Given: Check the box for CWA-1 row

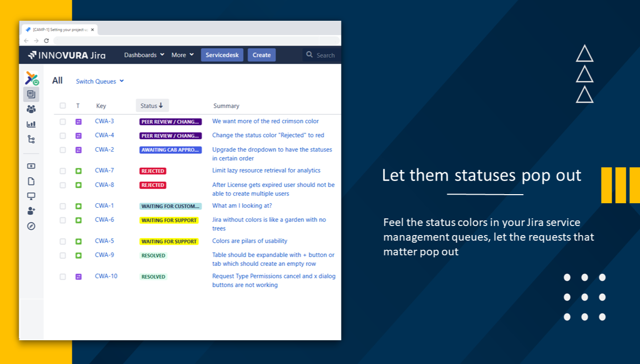Looking at the screenshot, I should 63,206.
